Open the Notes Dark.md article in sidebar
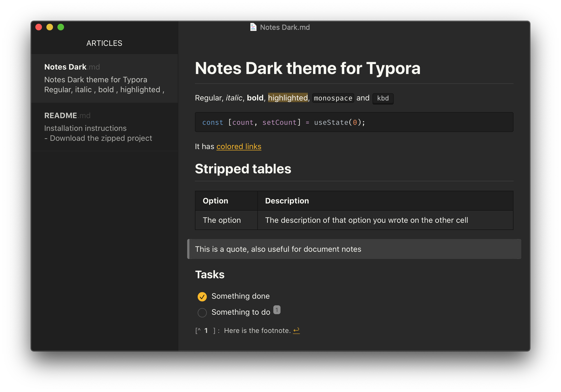Viewport: 561px width, 392px height. (105, 78)
